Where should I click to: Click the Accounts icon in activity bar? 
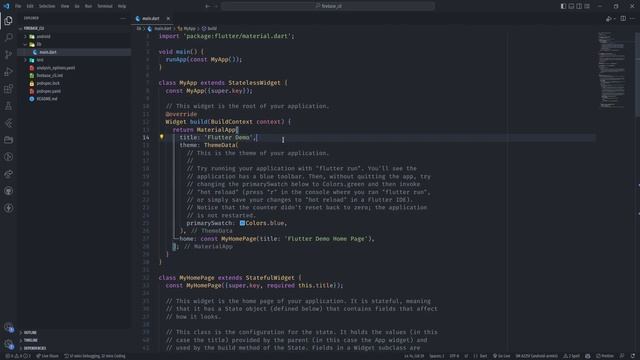coord(8,327)
